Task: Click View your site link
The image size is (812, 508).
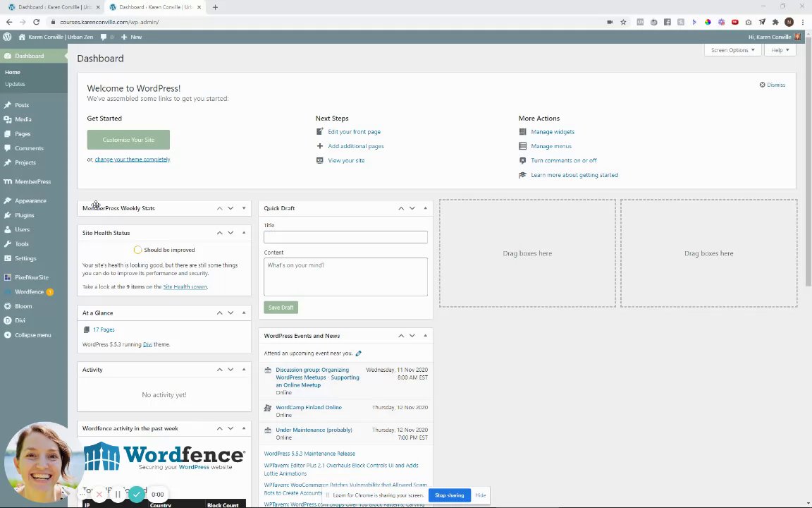Action: coord(346,160)
